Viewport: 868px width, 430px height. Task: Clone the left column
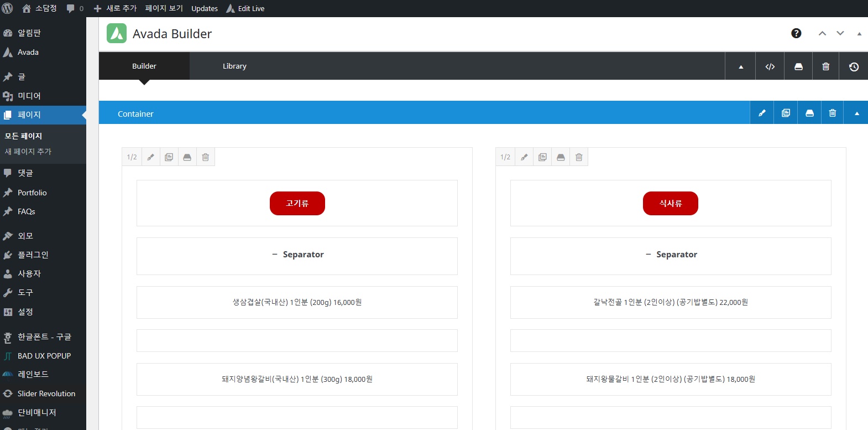[x=169, y=157]
